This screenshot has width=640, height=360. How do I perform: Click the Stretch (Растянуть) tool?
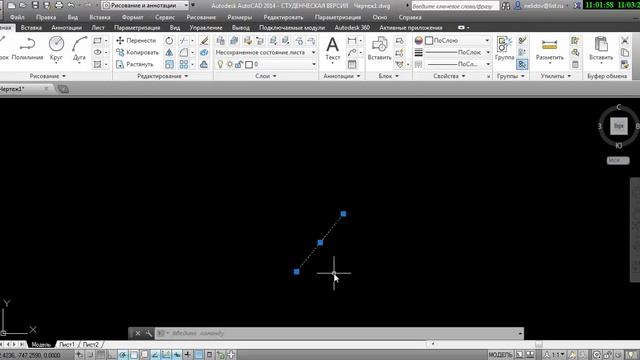coord(135,64)
